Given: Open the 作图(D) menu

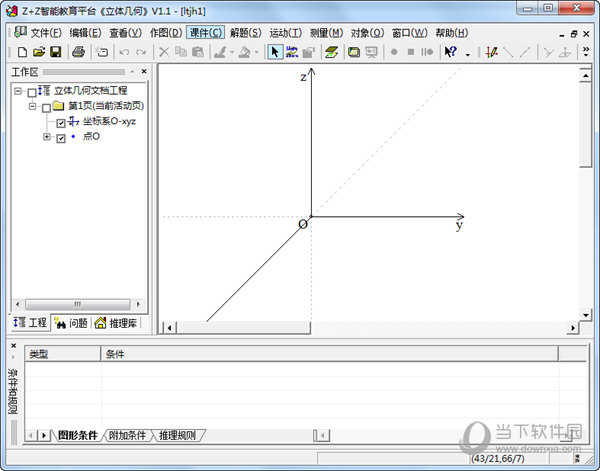Looking at the screenshot, I should tap(166, 33).
